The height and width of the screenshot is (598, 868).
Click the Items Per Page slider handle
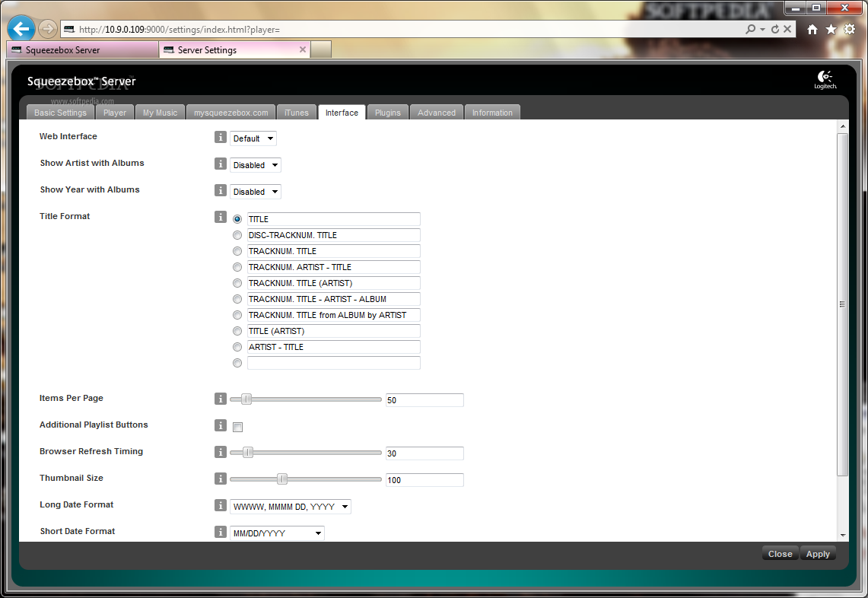[246, 399]
